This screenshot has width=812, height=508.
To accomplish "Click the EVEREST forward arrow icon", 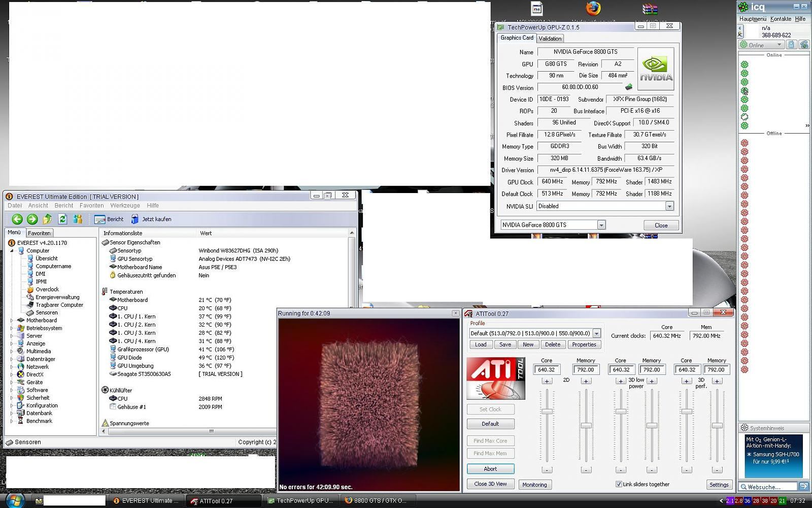I will (x=32, y=219).
